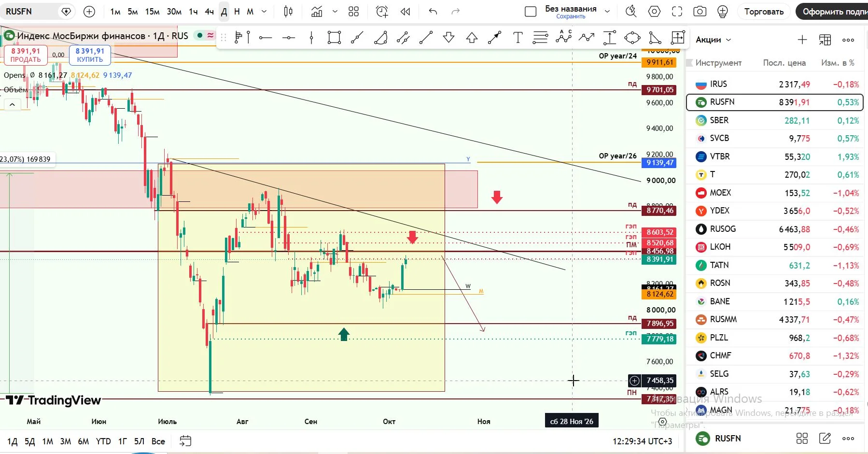
Task: Select the arrow-up mark tool
Action: click(472, 38)
